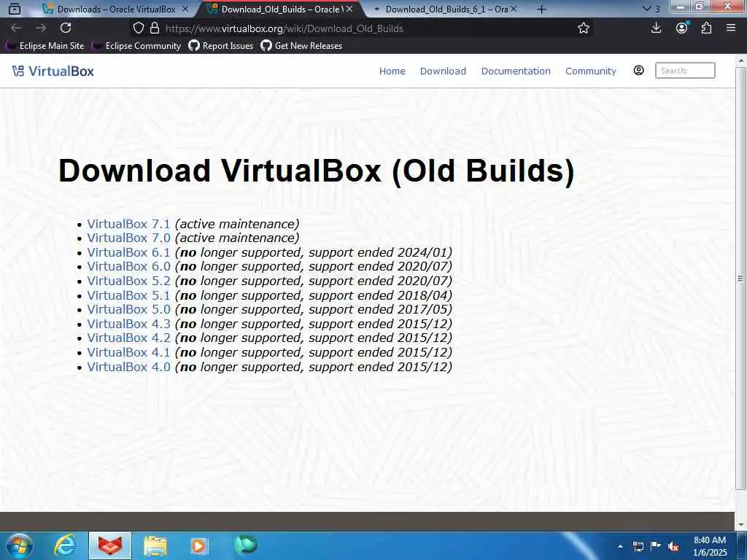Open the VirtualBox 6.0 link

point(128,266)
